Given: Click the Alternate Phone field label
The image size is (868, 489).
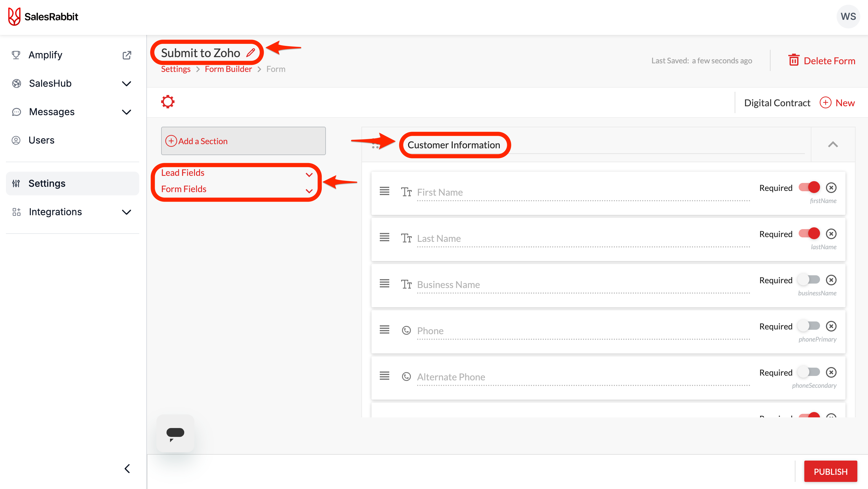Looking at the screenshot, I should click(451, 377).
